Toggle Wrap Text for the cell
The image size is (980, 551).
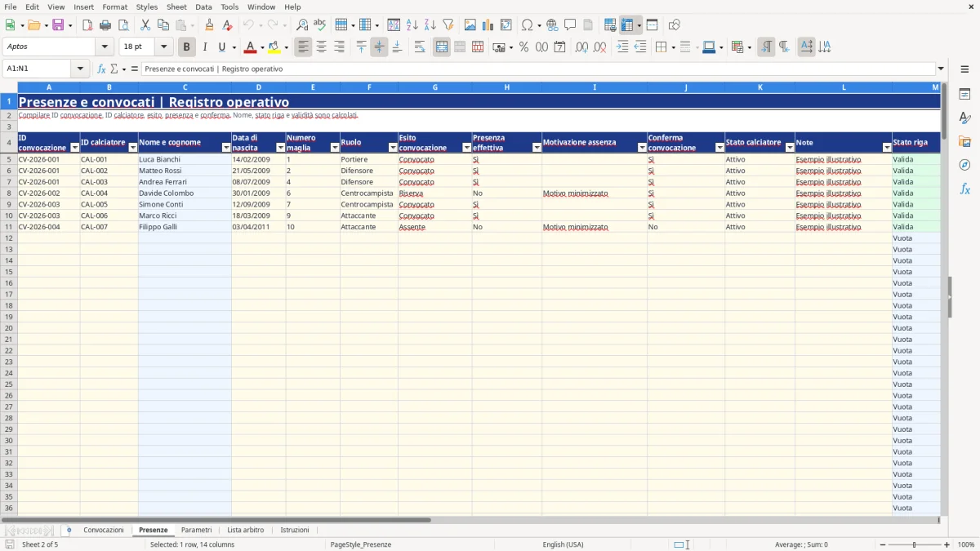419,47
